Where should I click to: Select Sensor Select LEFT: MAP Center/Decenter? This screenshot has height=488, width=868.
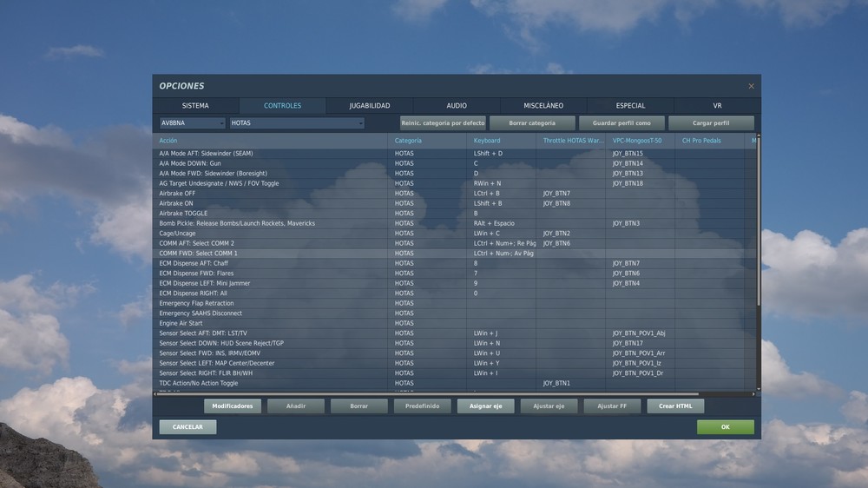[455, 363]
